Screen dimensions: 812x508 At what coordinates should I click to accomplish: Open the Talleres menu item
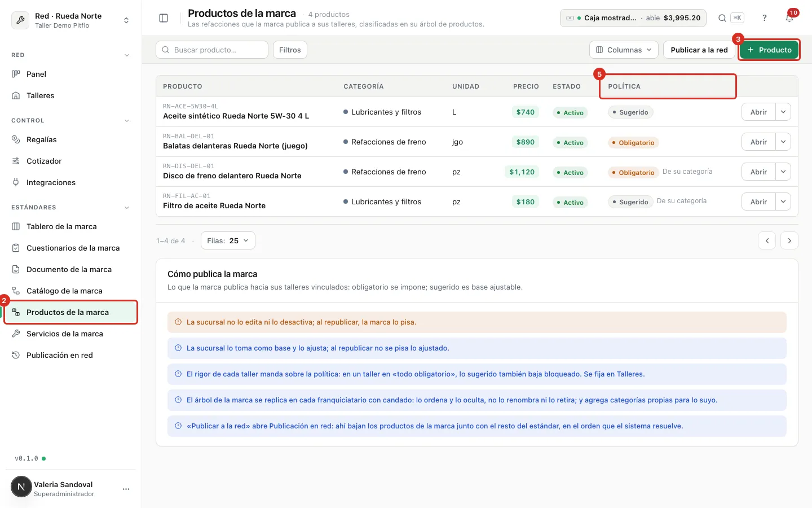pyautogui.click(x=70, y=95)
